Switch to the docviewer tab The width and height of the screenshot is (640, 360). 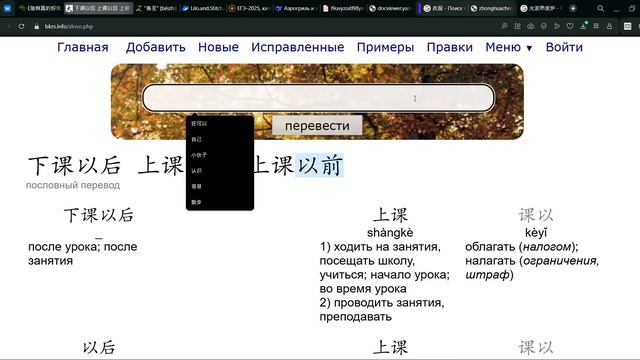[389, 8]
